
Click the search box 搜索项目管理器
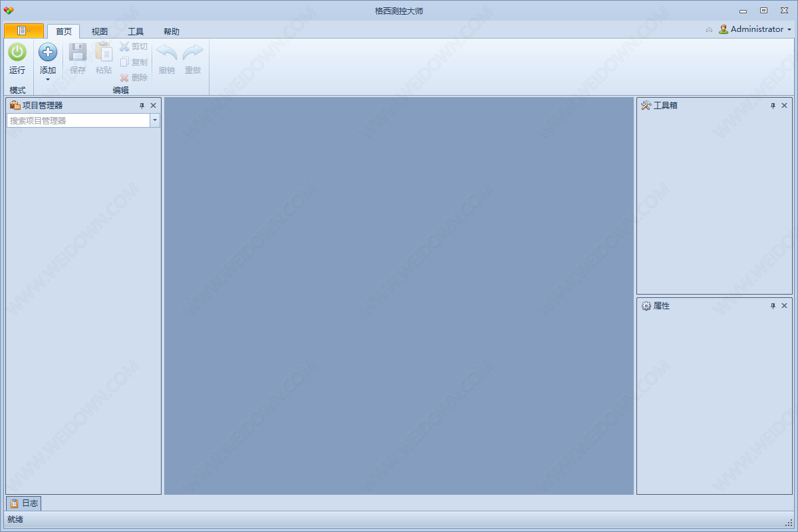[78, 120]
